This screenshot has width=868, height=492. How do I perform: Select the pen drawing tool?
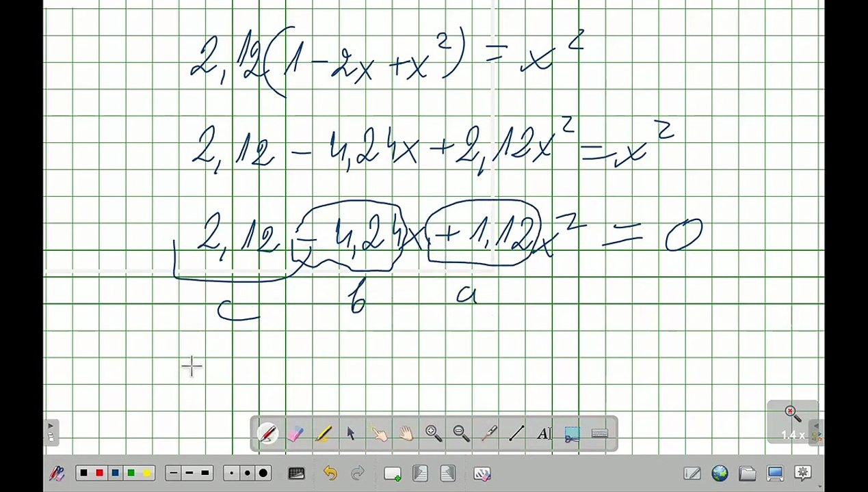point(267,433)
